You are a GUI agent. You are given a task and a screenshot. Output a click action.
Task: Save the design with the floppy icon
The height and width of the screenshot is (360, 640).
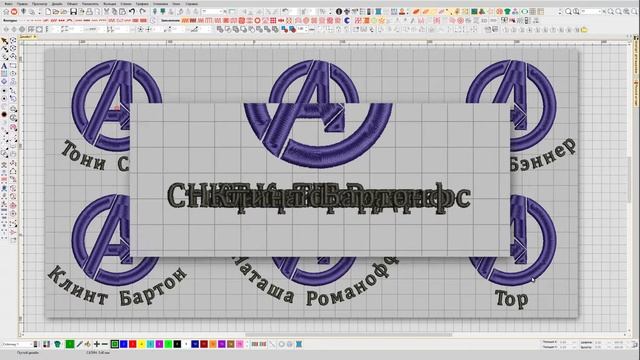tap(73, 11)
